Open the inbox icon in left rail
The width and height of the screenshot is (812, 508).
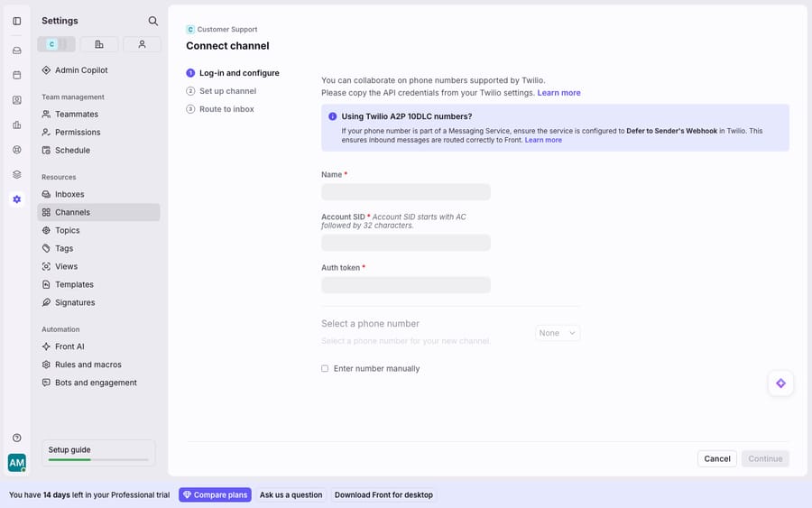point(16,51)
